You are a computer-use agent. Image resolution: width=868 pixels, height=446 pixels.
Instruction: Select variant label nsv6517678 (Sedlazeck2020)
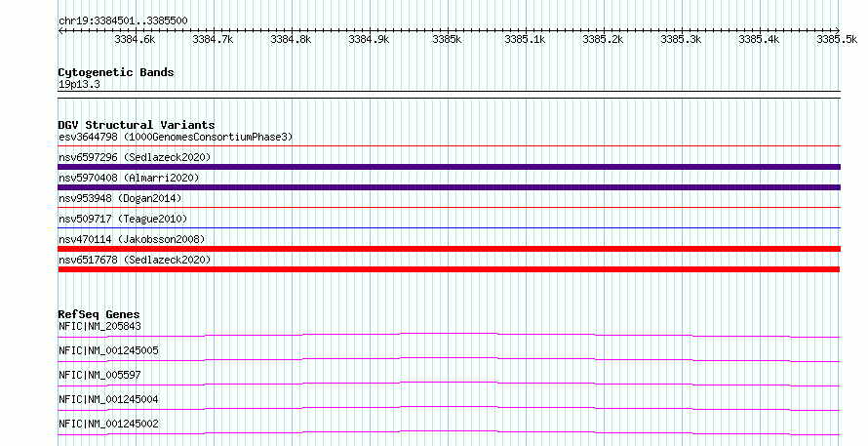coord(135,260)
